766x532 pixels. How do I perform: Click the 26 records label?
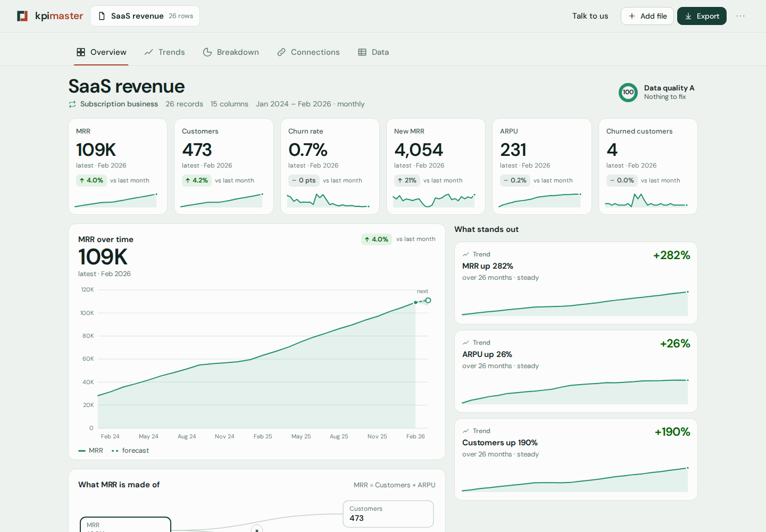pyautogui.click(x=184, y=104)
